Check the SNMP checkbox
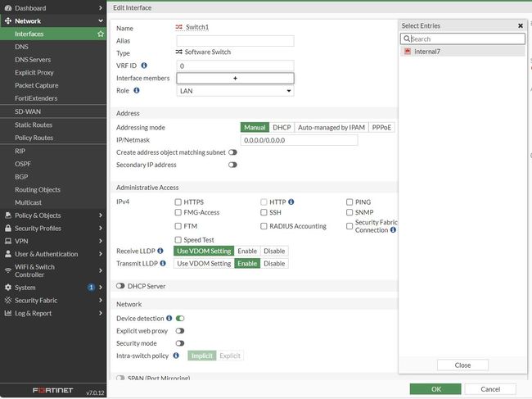 click(x=349, y=212)
